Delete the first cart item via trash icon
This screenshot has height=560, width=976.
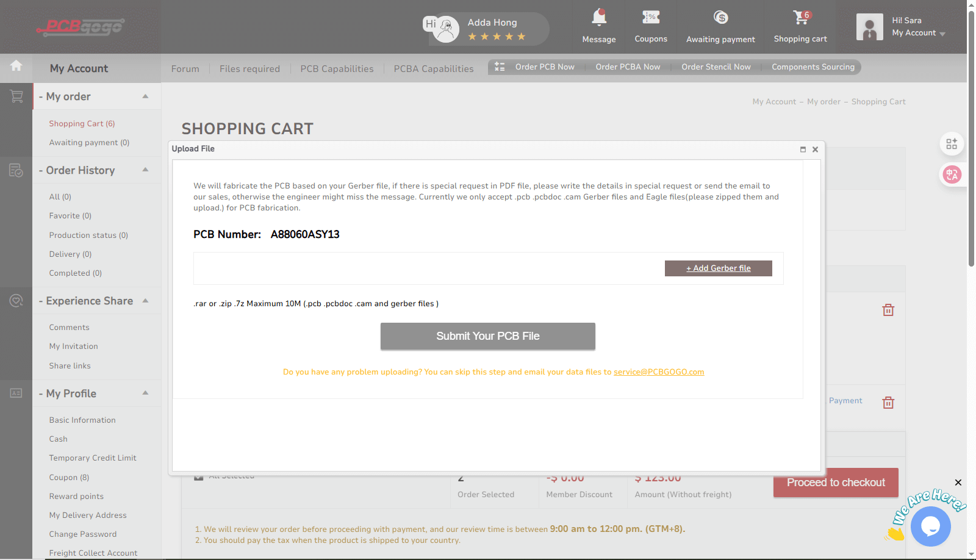coord(888,310)
